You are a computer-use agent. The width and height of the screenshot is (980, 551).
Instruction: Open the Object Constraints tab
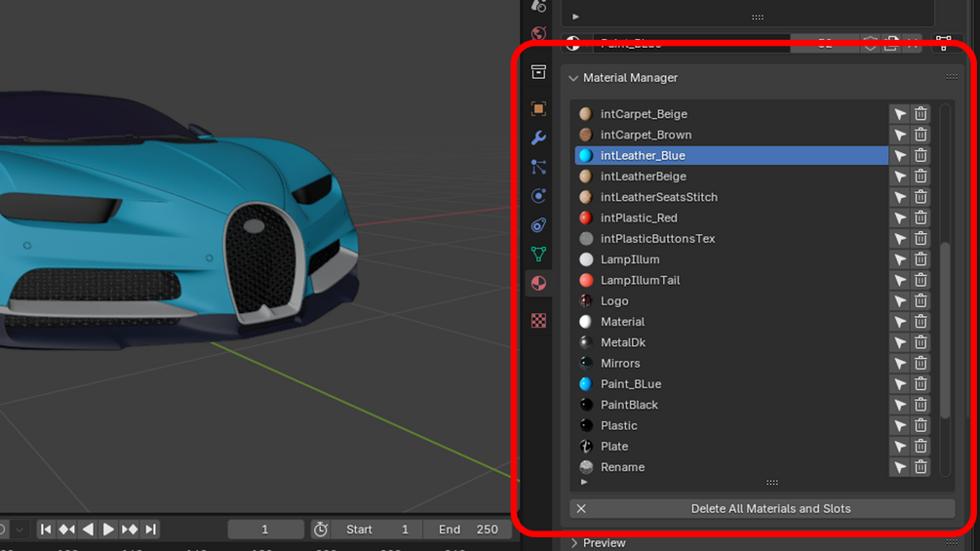coord(538,225)
